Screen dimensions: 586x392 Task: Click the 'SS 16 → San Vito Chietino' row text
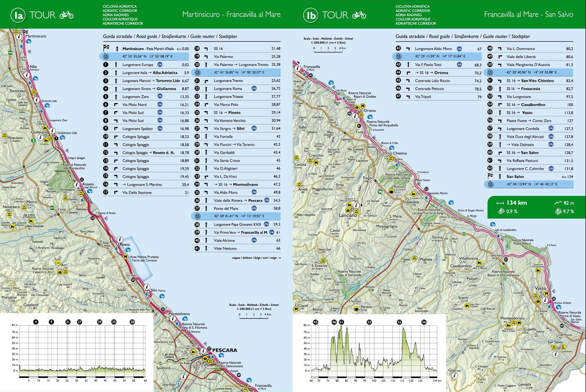coord(530,81)
